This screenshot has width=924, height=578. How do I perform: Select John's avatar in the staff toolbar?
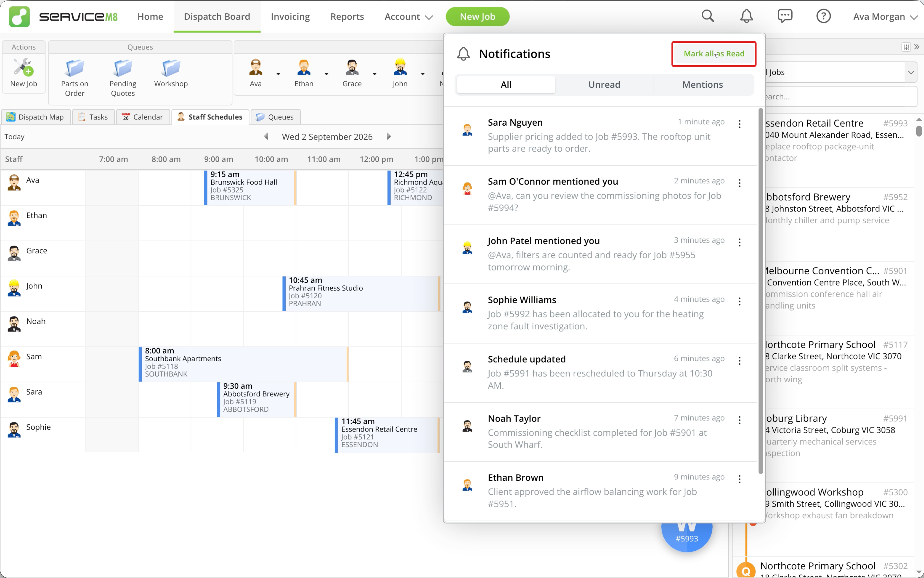(400, 67)
